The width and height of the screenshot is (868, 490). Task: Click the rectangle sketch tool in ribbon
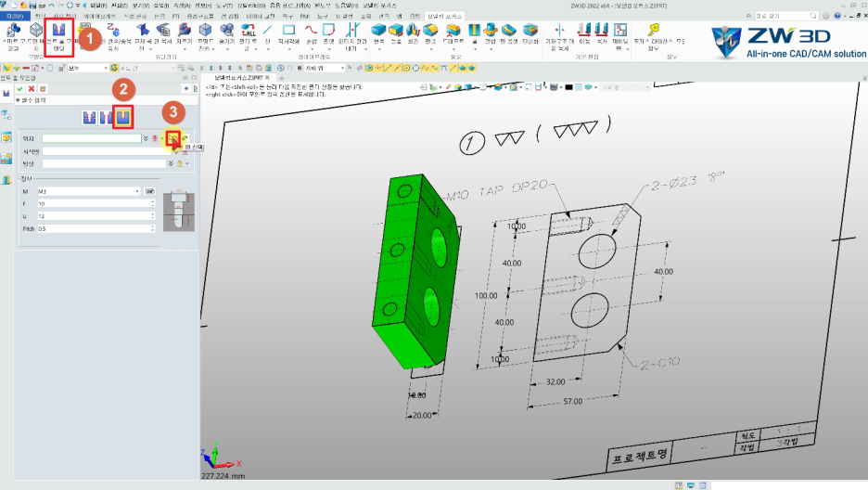tap(288, 31)
